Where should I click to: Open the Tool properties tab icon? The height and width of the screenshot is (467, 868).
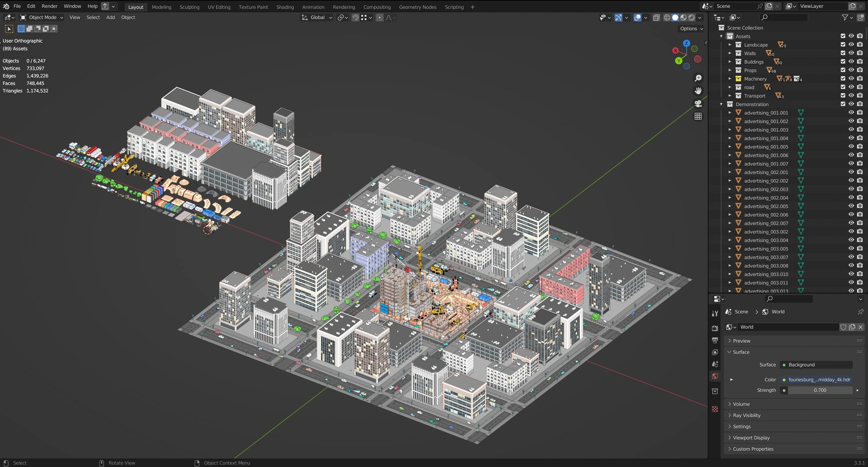715,313
